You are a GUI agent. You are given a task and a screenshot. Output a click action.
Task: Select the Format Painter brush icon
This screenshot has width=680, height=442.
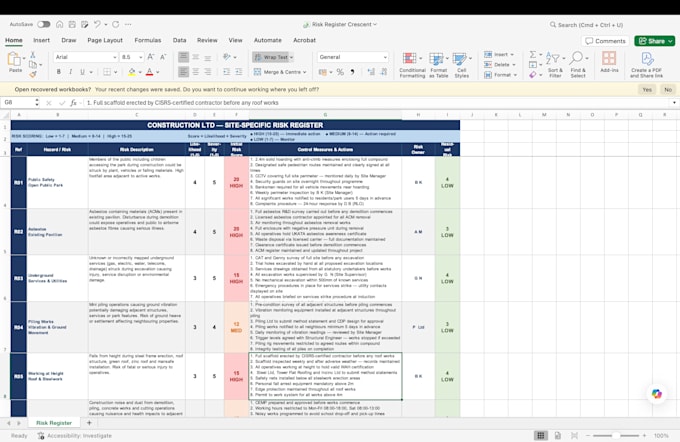pos(33,74)
